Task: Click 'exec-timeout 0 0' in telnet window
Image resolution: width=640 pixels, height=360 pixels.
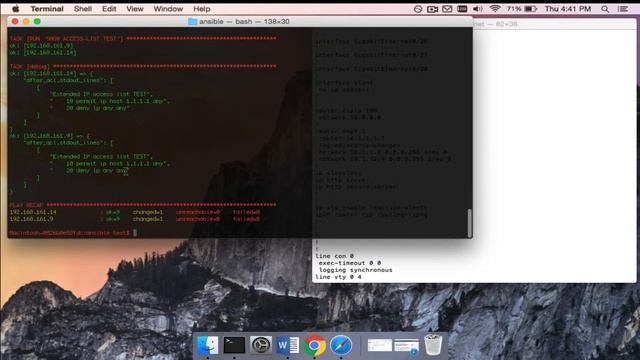Action: 350,263
